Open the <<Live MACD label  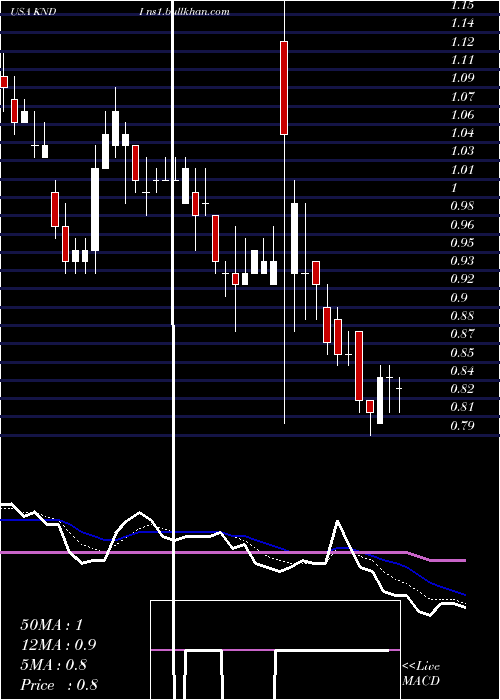coord(421,674)
